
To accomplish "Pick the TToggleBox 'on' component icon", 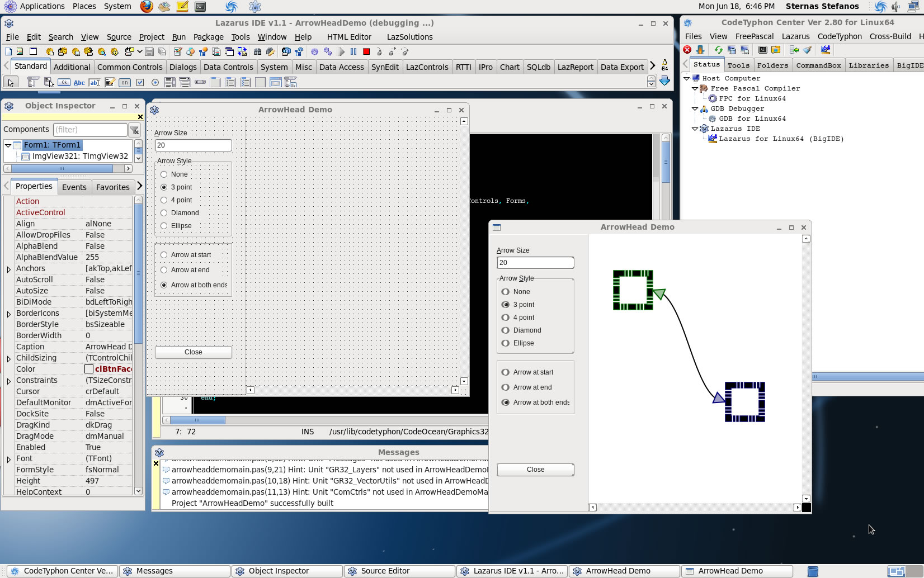I will (124, 83).
